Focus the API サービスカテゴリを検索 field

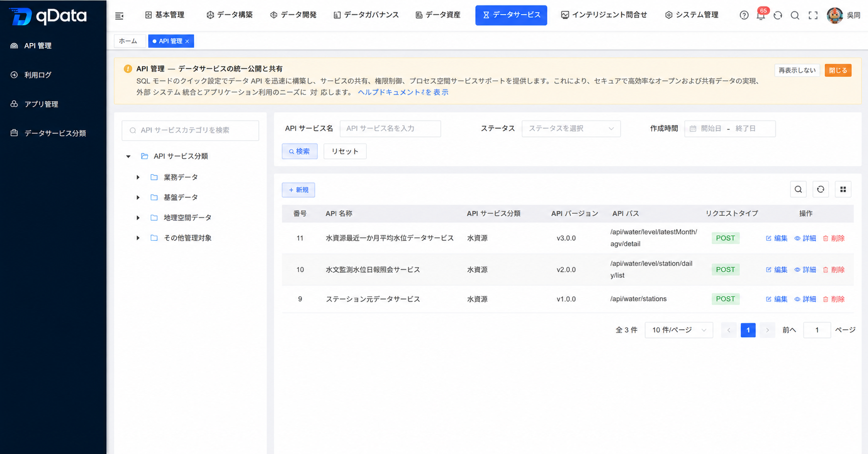pos(190,130)
